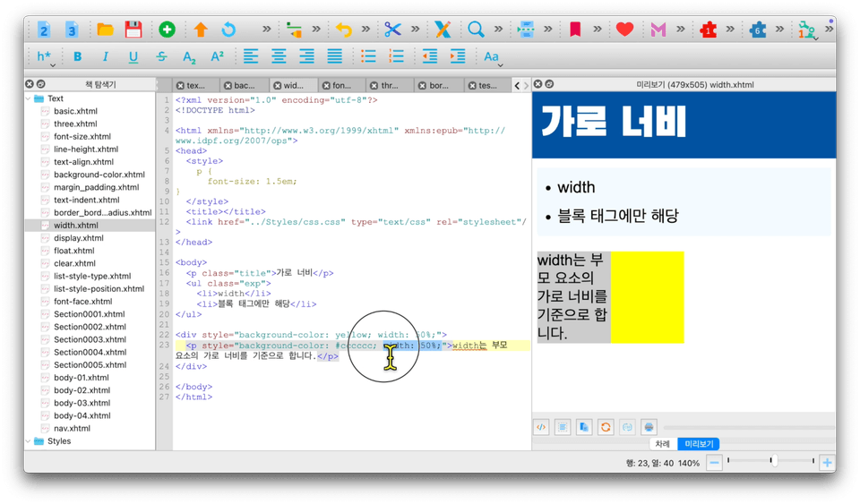Run plugin 6 blue puzzle icon
The image size is (860, 504).
point(758,29)
